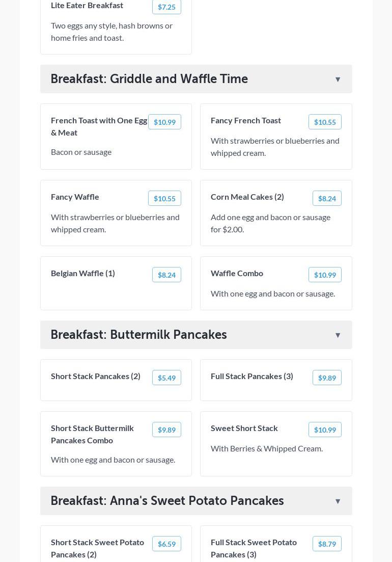Select Belgian Waffle $8.24 price button
This screenshot has width=392, height=562.
(x=166, y=275)
